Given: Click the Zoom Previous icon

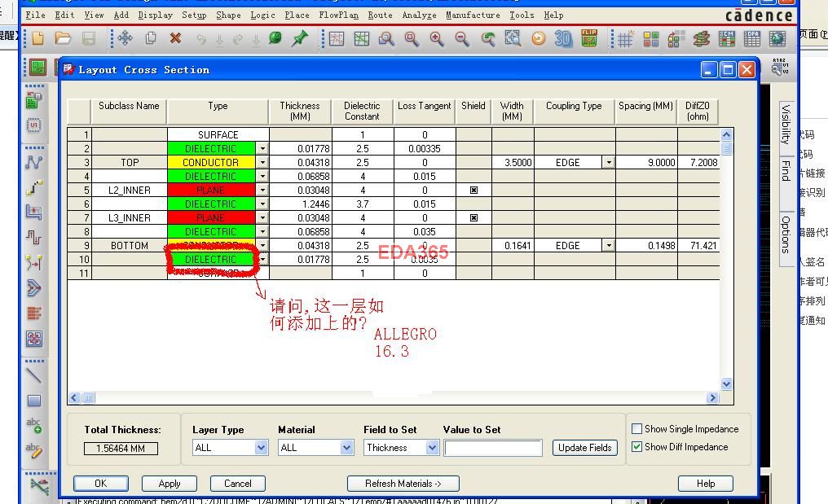Looking at the screenshot, I should coord(487,39).
